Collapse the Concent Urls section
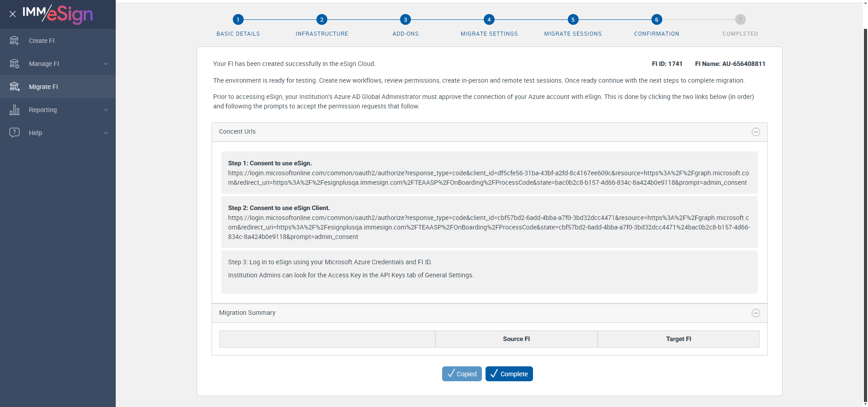This screenshot has height=407, width=868. (x=755, y=132)
